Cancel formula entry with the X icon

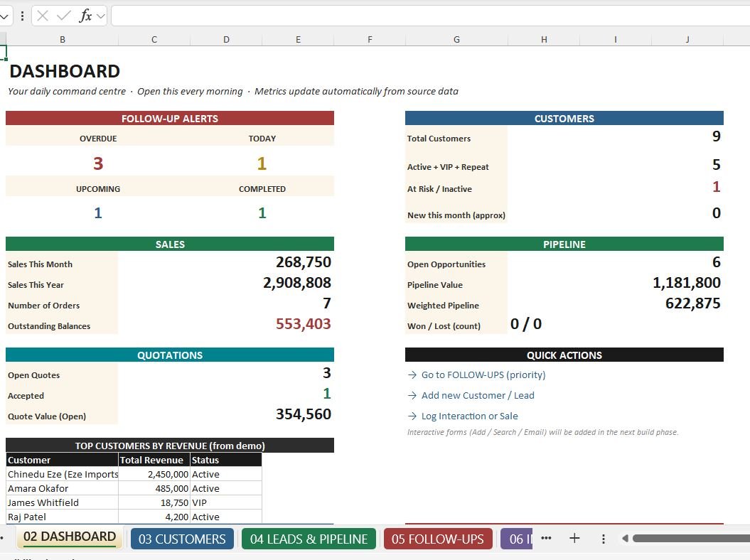[x=43, y=16]
